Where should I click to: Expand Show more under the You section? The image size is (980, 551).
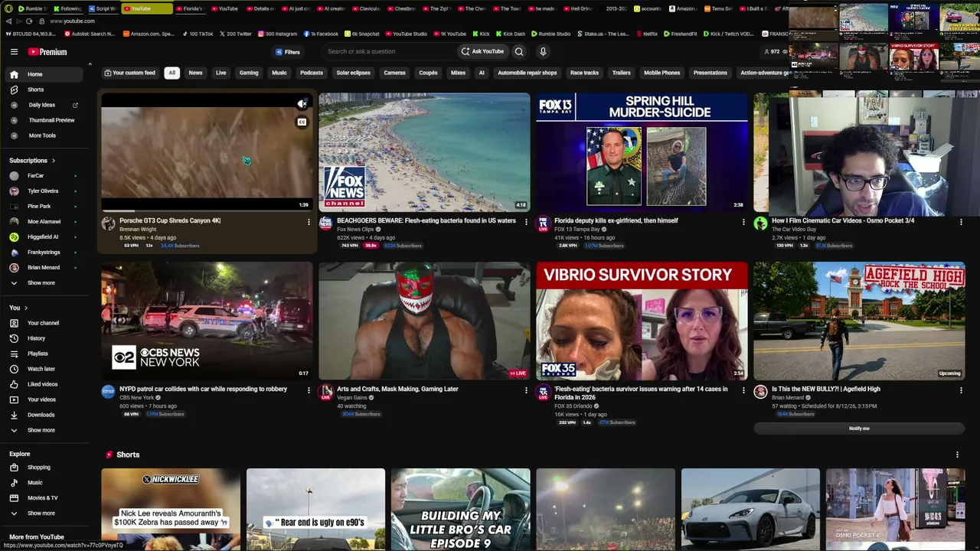pyautogui.click(x=41, y=430)
